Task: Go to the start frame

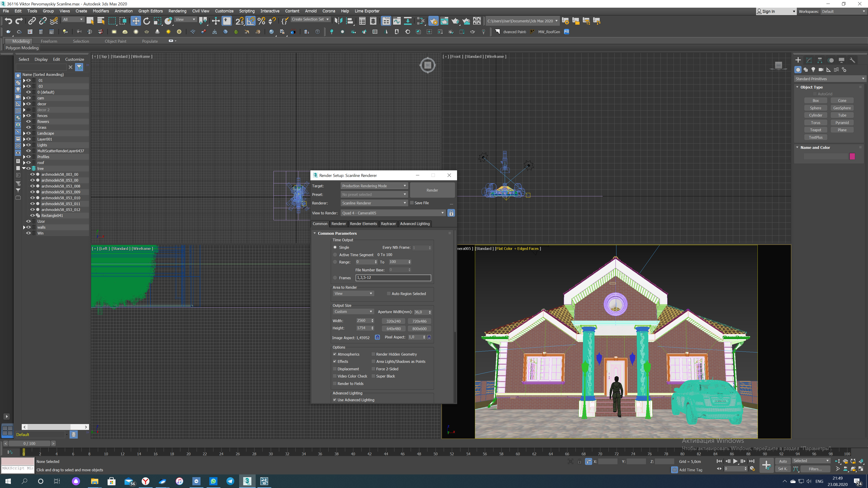Action: point(719,461)
